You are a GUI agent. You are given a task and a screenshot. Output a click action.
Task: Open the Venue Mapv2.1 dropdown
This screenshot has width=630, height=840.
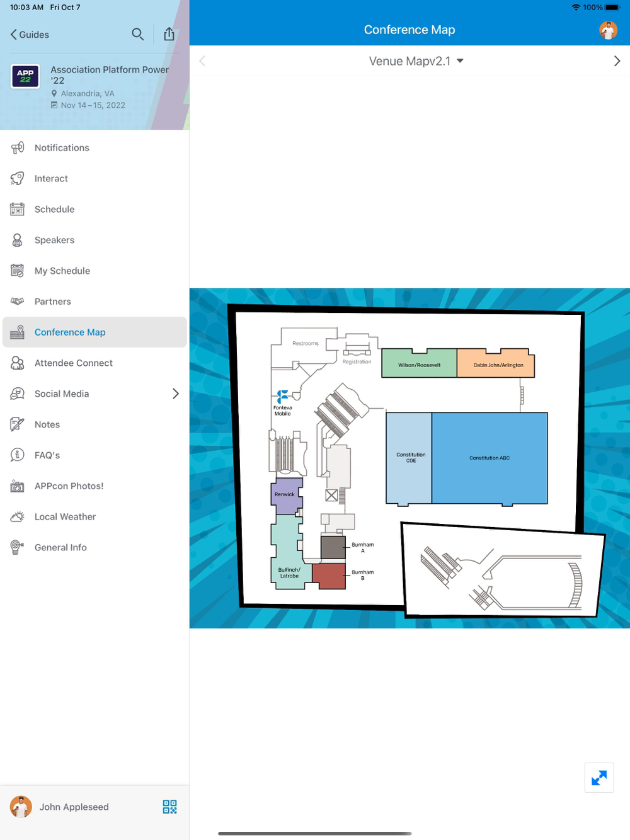[x=416, y=61]
